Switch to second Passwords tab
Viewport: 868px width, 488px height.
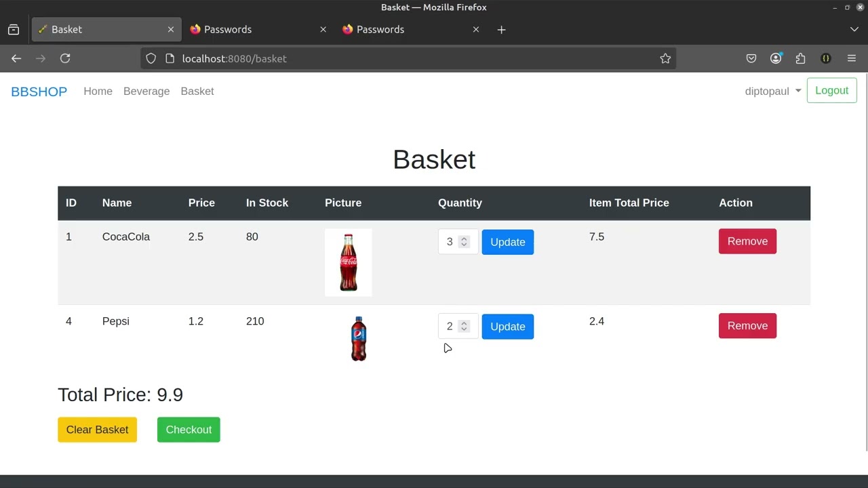point(412,30)
